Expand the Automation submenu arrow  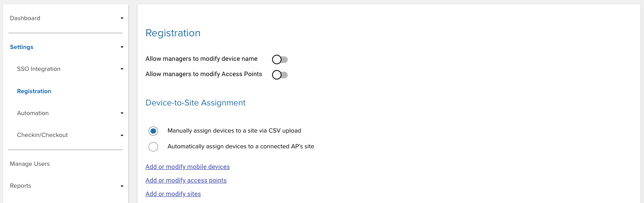[122, 113]
